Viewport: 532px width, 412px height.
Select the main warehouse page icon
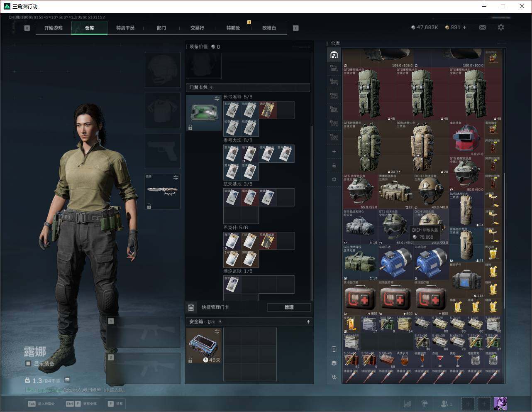coord(334,55)
